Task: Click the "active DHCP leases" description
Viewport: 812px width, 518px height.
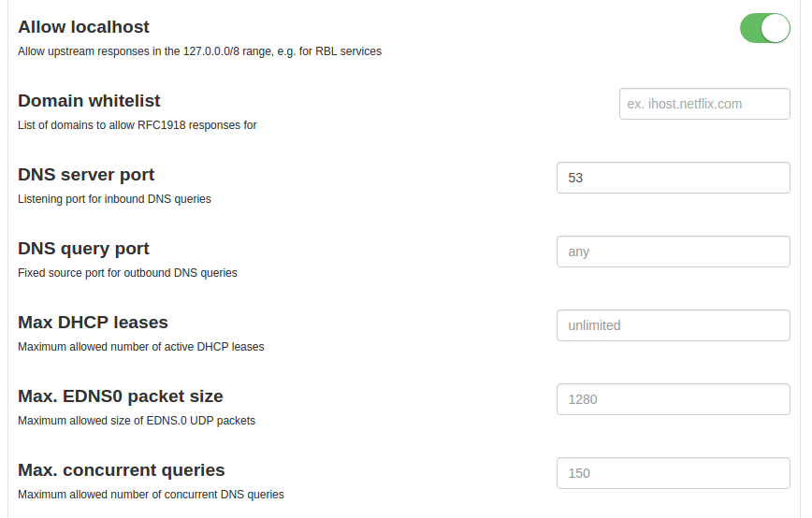Action: tap(140, 347)
